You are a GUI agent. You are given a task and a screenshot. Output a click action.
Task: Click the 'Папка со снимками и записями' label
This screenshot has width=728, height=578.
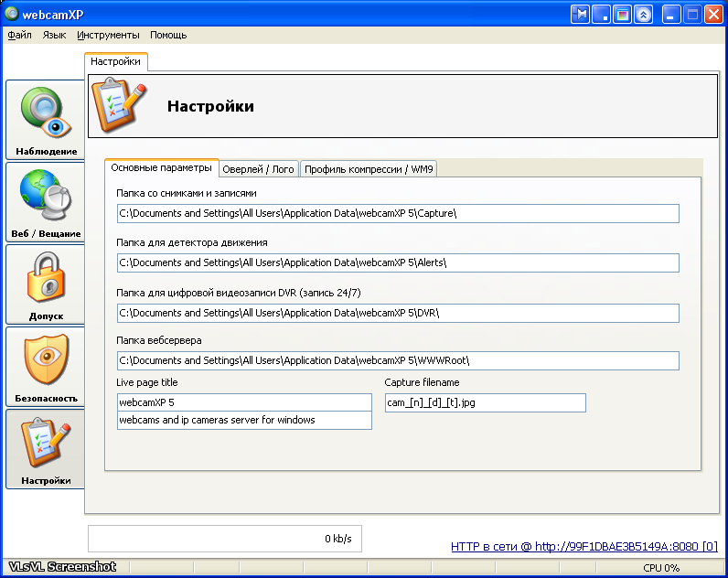(187, 193)
